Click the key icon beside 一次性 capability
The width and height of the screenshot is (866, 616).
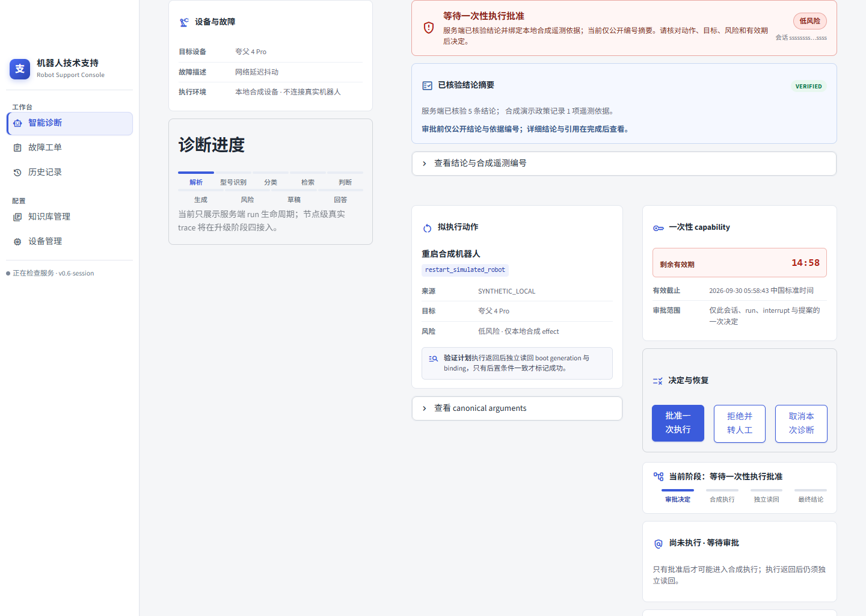(659, 228)
